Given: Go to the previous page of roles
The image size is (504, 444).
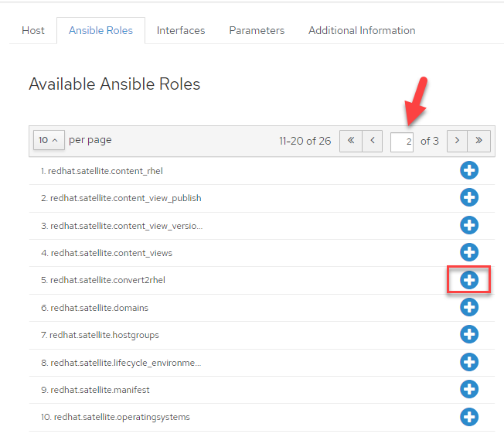Looking at the screenshot, I should [373, 141].
